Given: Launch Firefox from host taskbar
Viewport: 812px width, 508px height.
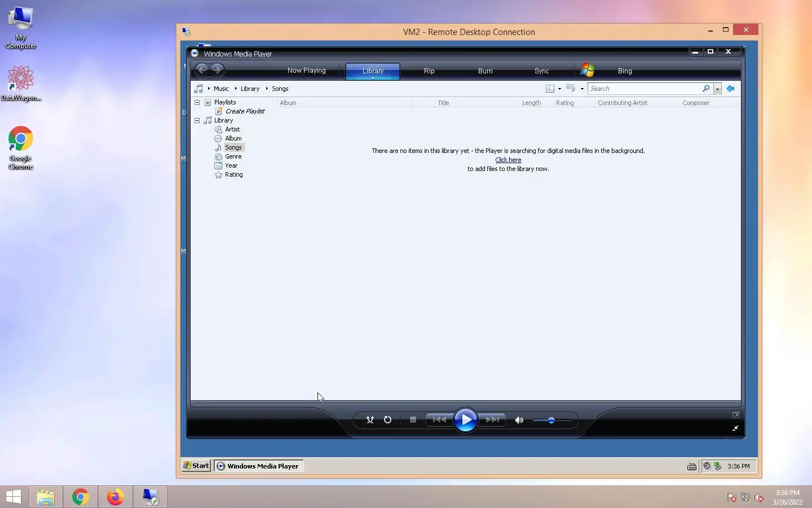Looking at the screenshot, I should [x=116, y=497].
